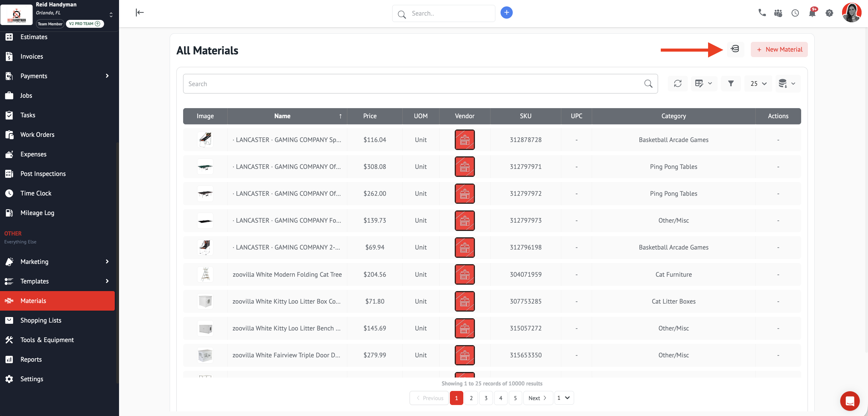Image resolution: width=868 pixels, height=416 pixels.
Task: Go to page 2 of materials
Action: [x=471, y=398]
